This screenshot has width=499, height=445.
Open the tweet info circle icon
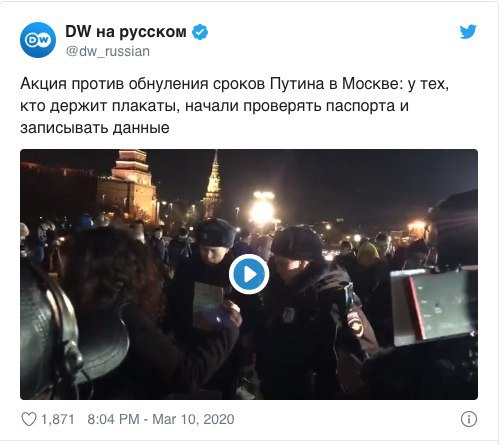469,419
